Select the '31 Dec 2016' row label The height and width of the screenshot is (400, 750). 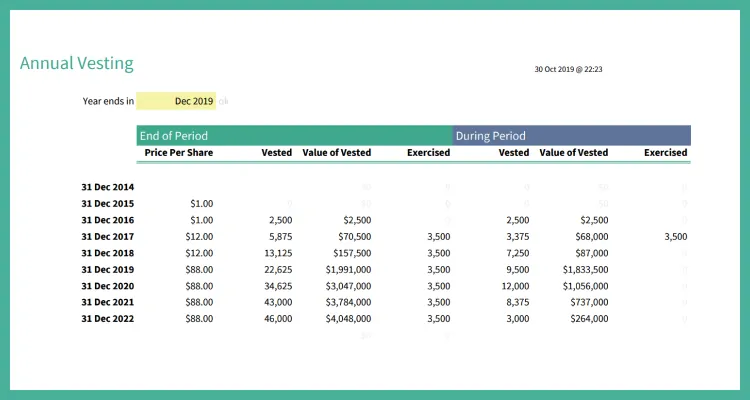click(108, 220)
